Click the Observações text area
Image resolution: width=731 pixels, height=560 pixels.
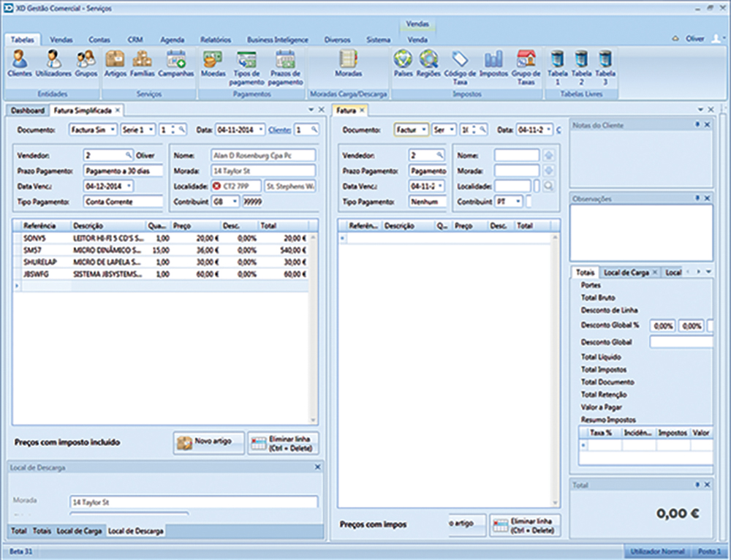pyautogui.click(x=640, y=232)
